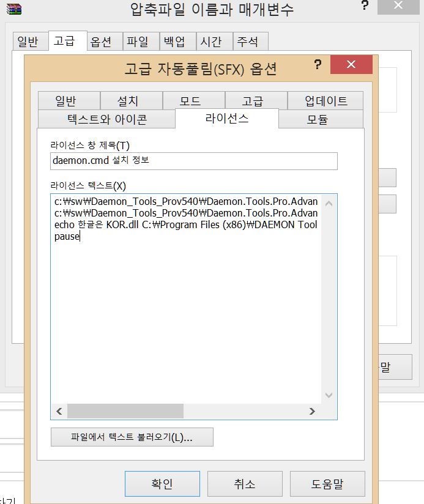Select the 고급 tab in the archive window
Viewport: 424px width, 504px height.
tap(67, 40)
